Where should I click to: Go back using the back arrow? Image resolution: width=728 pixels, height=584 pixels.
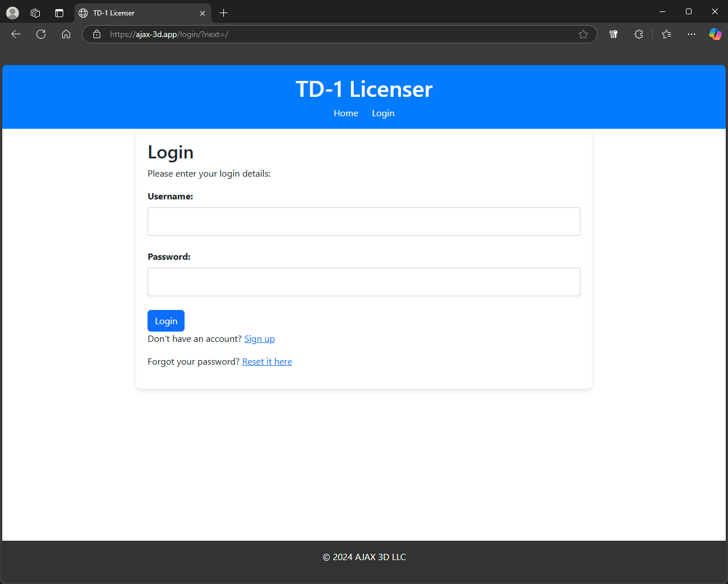(x=15, y=34)
